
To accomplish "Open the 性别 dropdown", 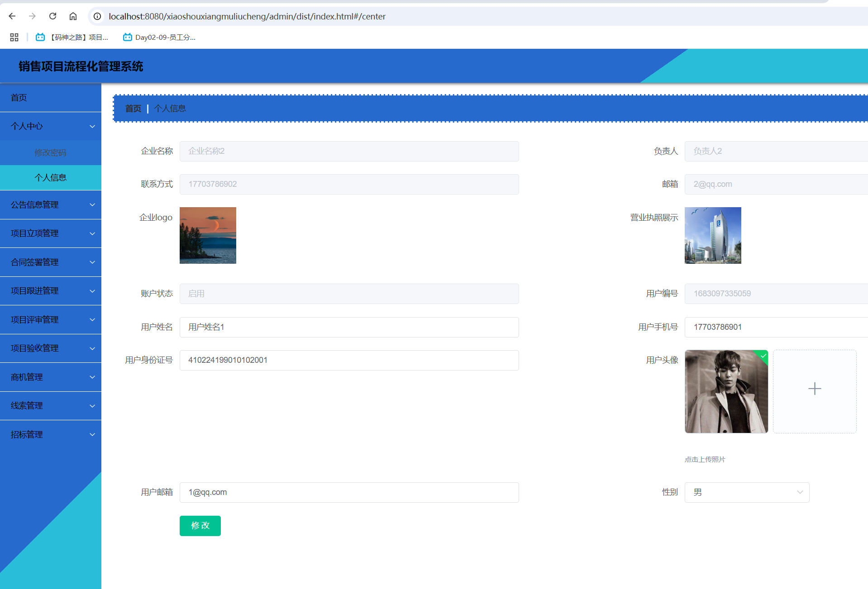I will point(747,492).
